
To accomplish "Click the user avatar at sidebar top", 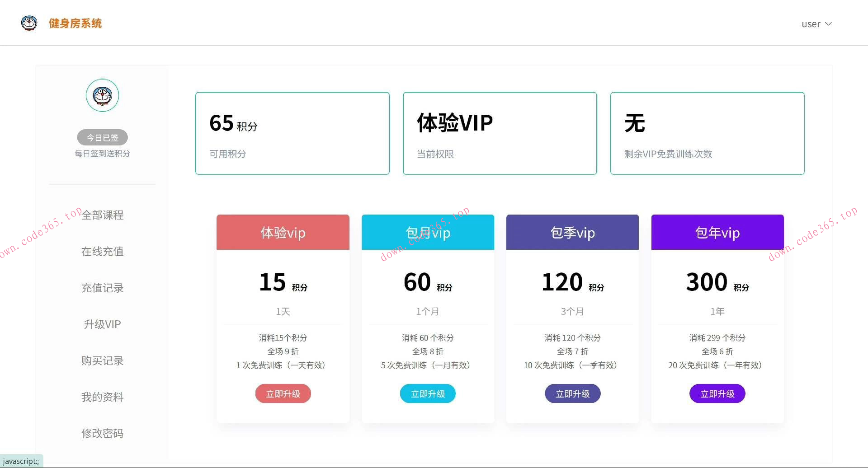I will click(102, 95).
